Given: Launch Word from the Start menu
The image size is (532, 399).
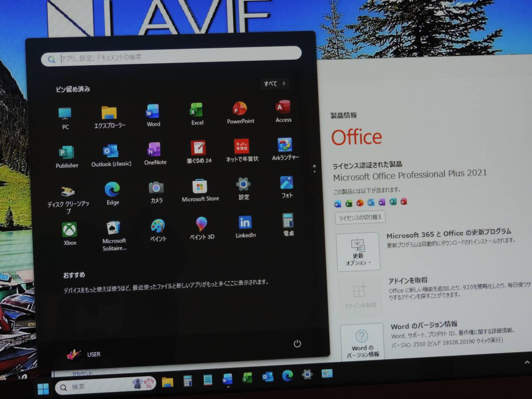Looking at the screenshot, I should 153,116.
